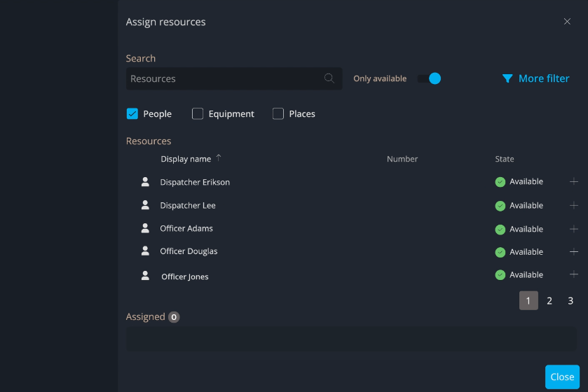Screen dimensions: 588x392
Task: Click the funnel filter icon
Action: point(507,79)
